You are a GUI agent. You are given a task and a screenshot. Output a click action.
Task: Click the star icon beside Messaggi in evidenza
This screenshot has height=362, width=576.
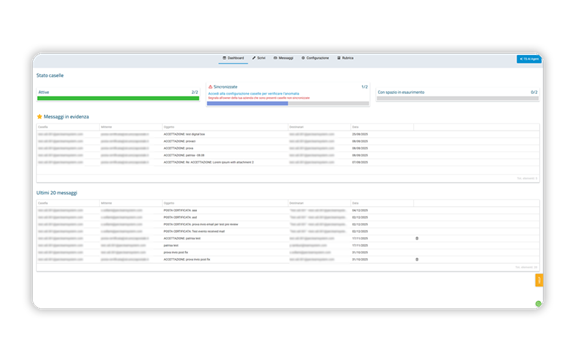click(39, 117)
